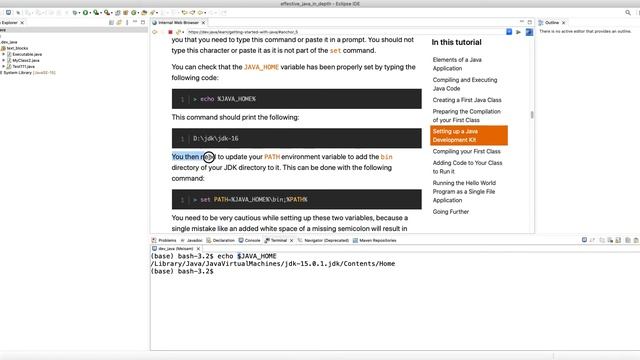Click the terminal output path jdk-15.0.1.jdk line
Screen dimensions: 640x360
point(273,264)
